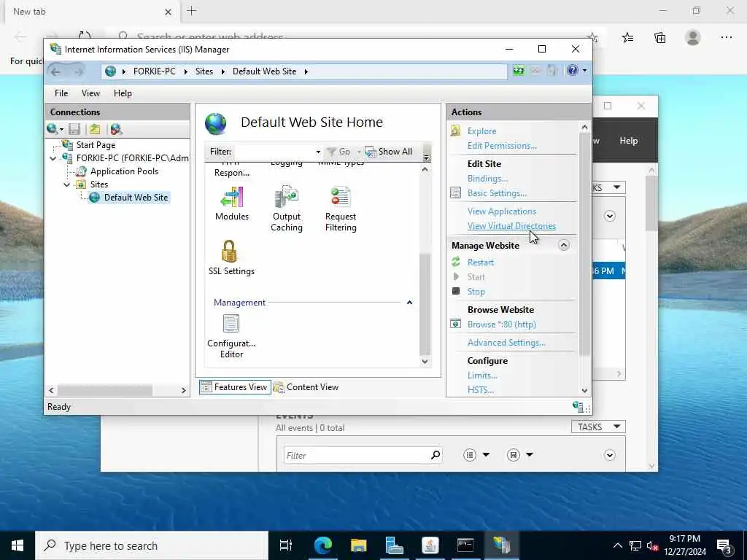Click the Back navigation arrow in IIS Manager
This screenshot has width=747, height=560.
pyautogui.click(x=55, y=71)
